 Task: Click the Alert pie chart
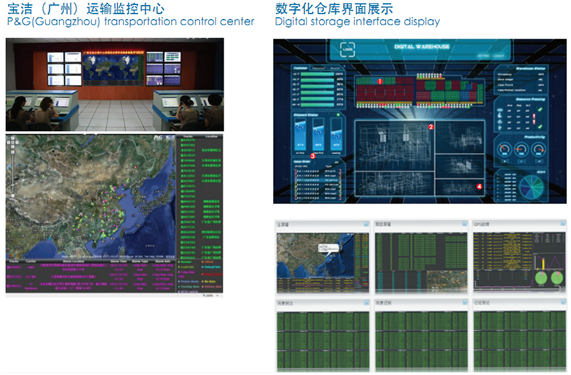(532, 188)
